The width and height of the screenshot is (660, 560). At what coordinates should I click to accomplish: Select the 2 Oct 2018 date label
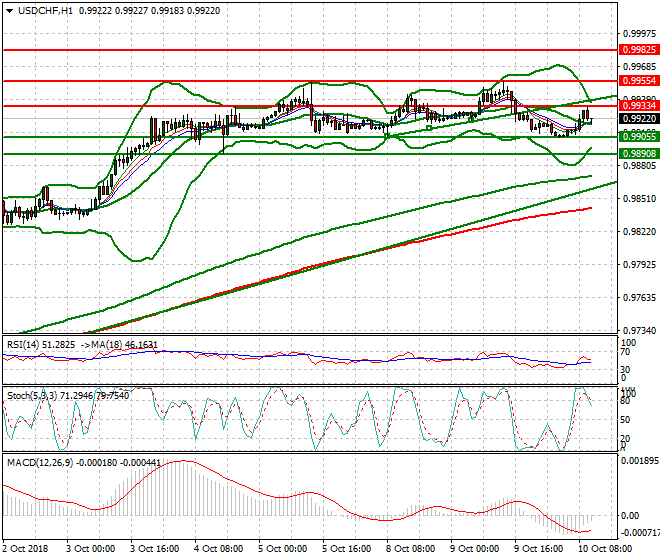pos(25,549)
